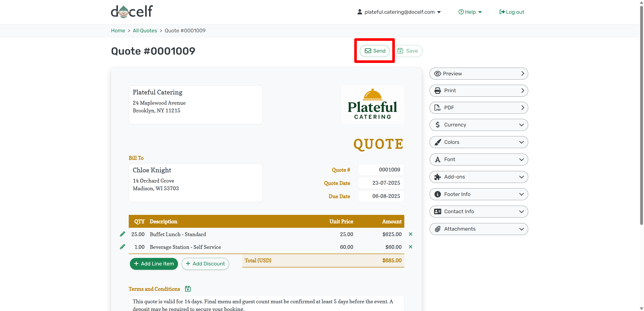Expand the Attachments section
The width and height of the screenshot is (644, 311).
coord(478,229)
